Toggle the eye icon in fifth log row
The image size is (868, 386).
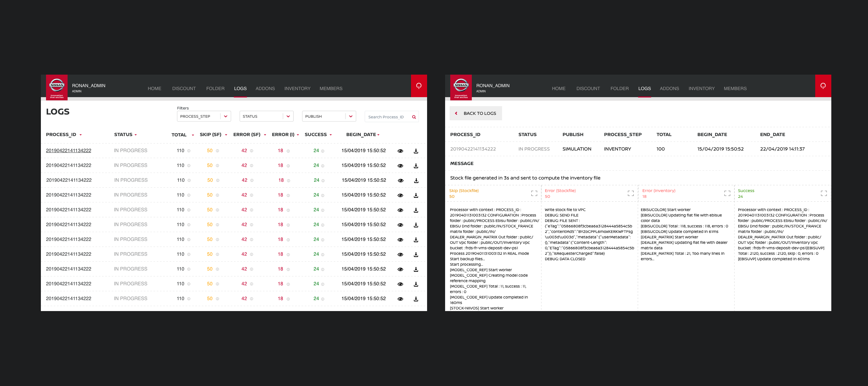[x=400, y=210]
